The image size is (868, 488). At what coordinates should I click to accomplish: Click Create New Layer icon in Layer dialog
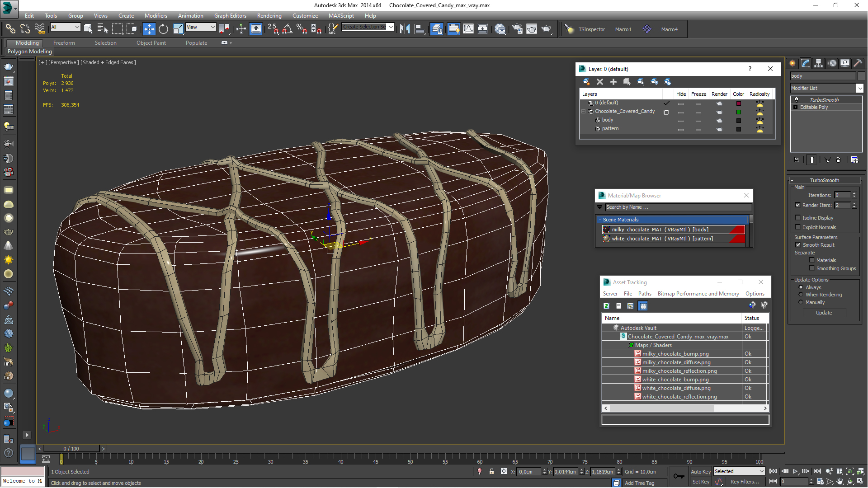[586, 82]
